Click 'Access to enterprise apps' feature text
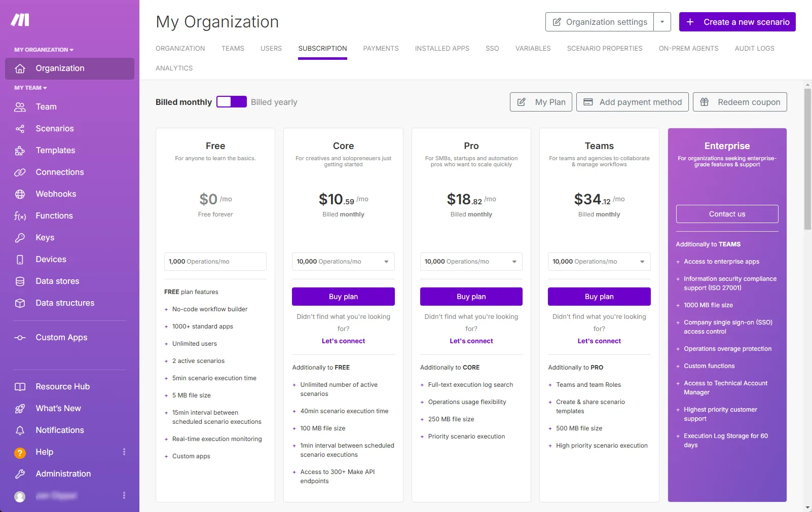812x512 pixels. coord(721,262)
